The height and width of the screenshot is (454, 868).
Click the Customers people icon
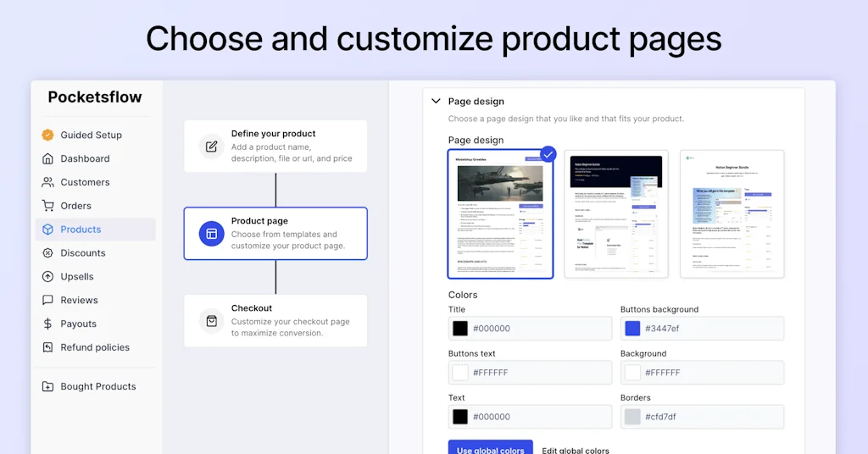point(47,182)
